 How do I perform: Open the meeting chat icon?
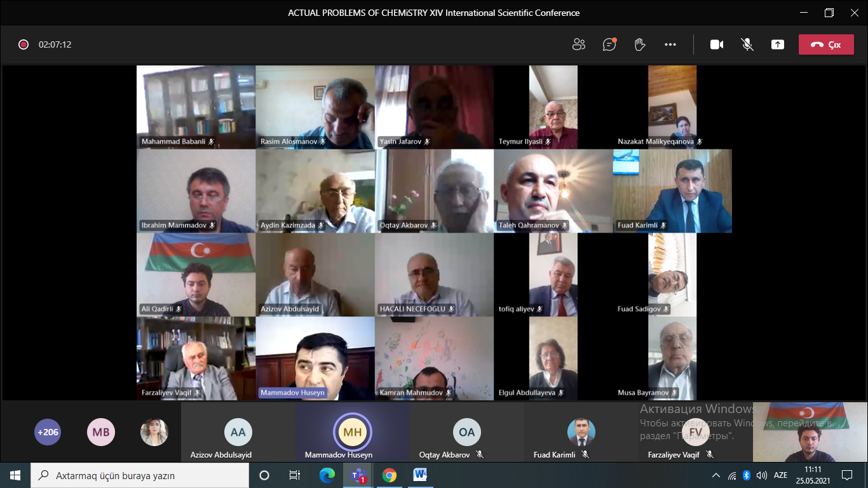pos(609,44)
